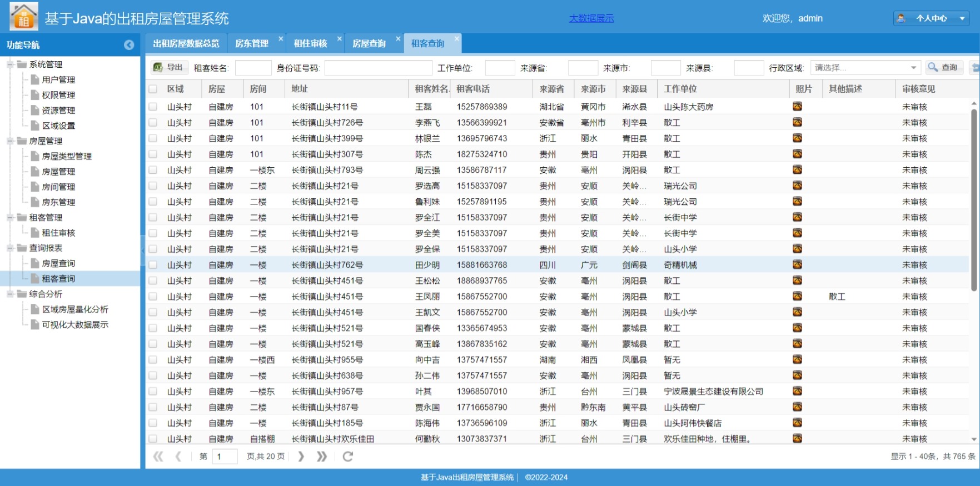Click 房东管理 file icon in sidebar
The image size is (980, 486).
(x=35, y=202)
